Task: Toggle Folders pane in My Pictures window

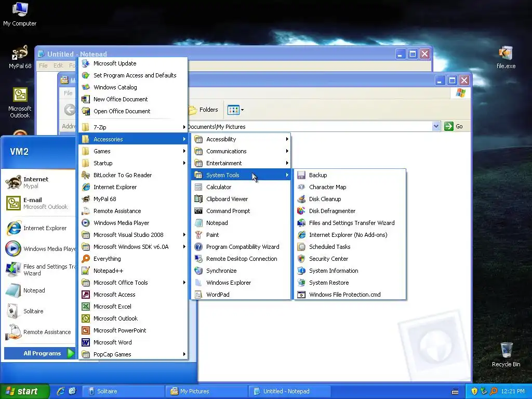Action: coord(204,110)
